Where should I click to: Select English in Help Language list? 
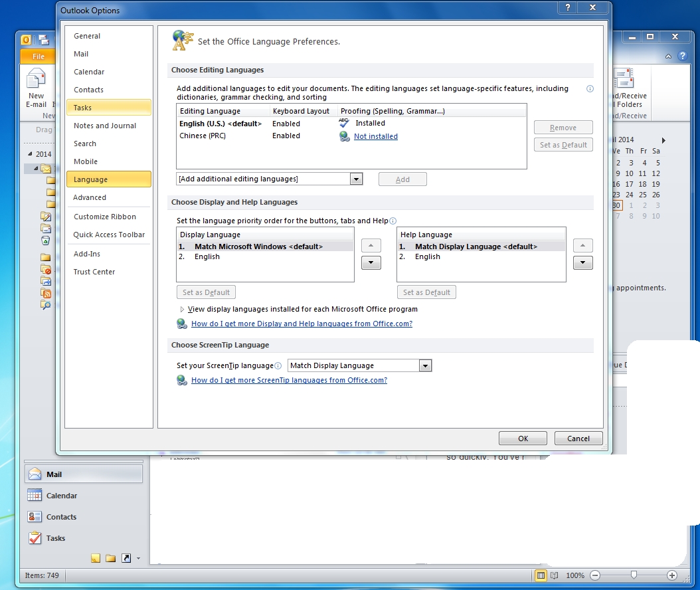(481, 257)
